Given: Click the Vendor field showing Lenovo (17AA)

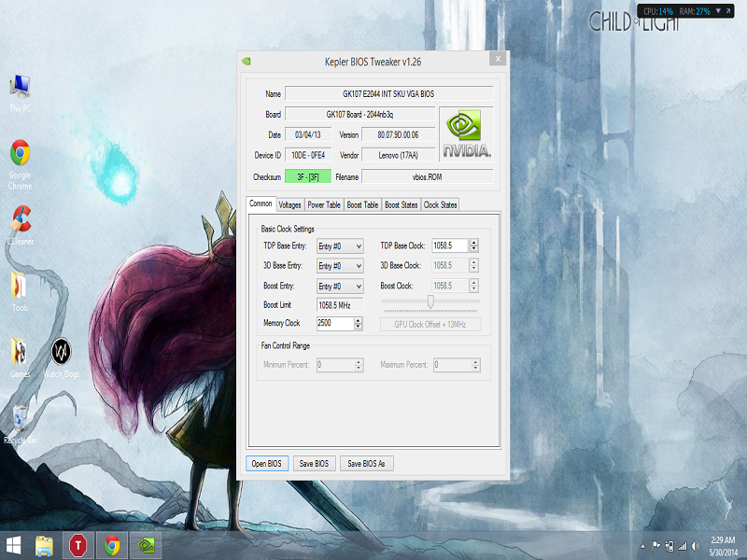Looking at the screenshot, I should pos(399,155).
